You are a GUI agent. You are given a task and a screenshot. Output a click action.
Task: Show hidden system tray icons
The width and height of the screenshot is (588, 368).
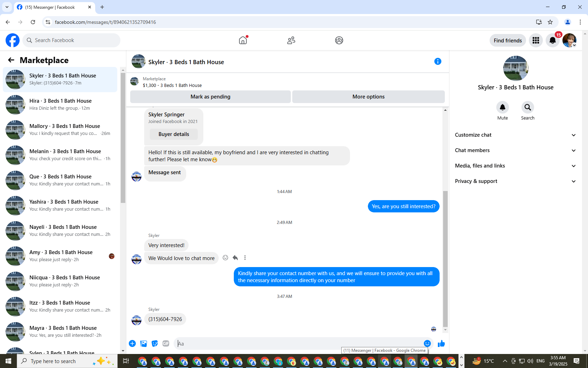505,361
